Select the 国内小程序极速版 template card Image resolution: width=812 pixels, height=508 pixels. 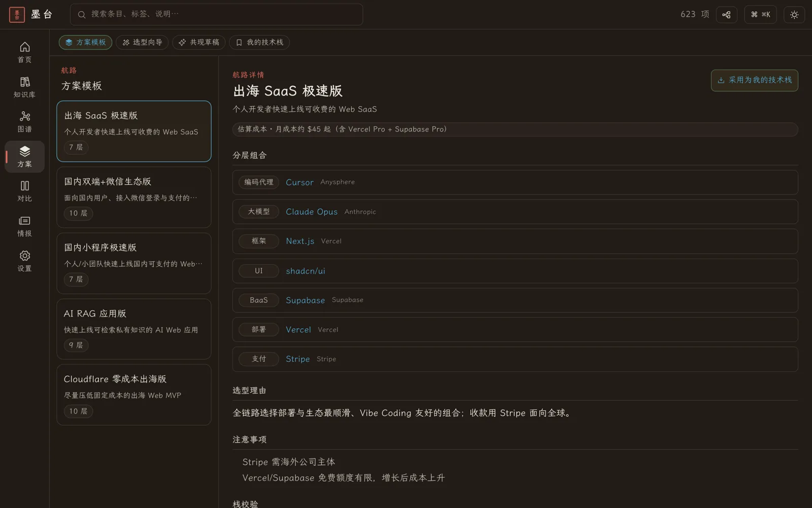(x=134, y=263)
